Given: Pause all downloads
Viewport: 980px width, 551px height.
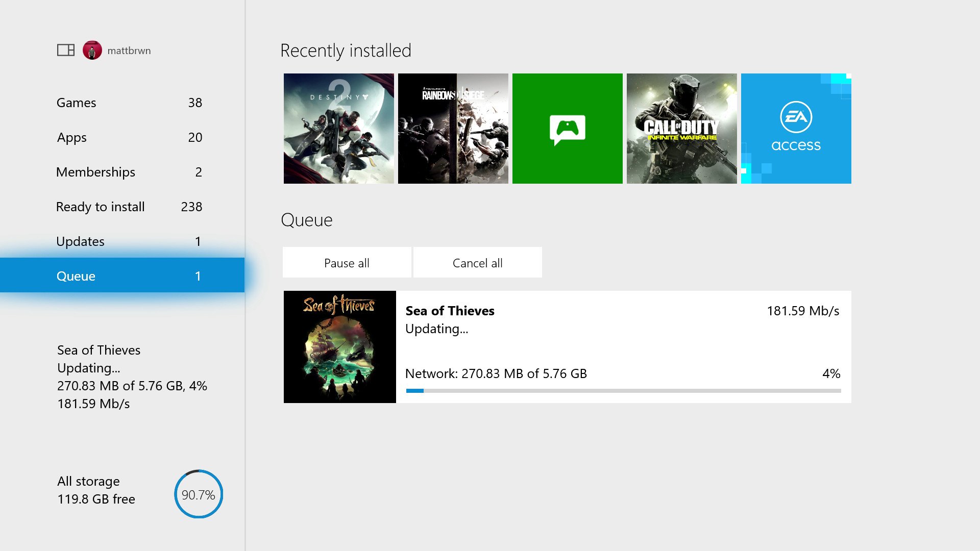Looking at the screenshot, I should [347, 262].
